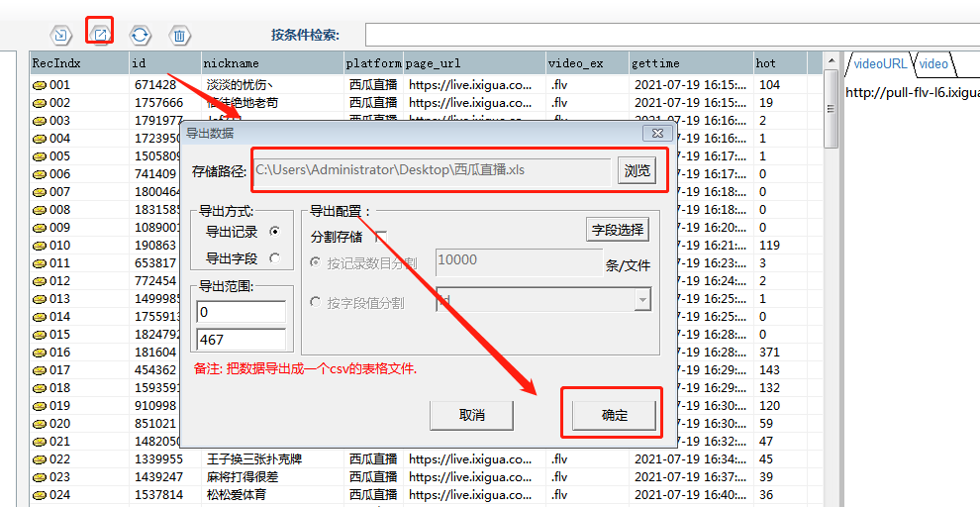Click the record icon of row 018
The image size is (980, 507).
(x=40, y=387)
